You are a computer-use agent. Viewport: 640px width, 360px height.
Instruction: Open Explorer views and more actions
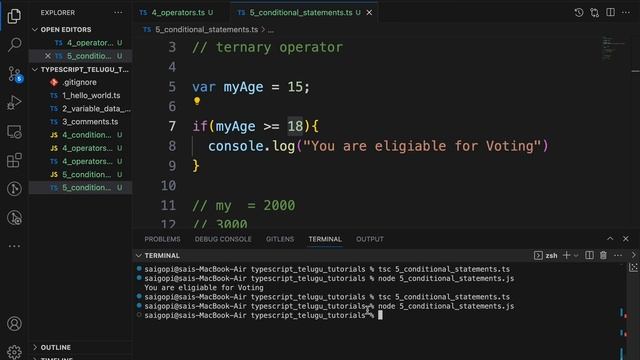click(118, 13)
